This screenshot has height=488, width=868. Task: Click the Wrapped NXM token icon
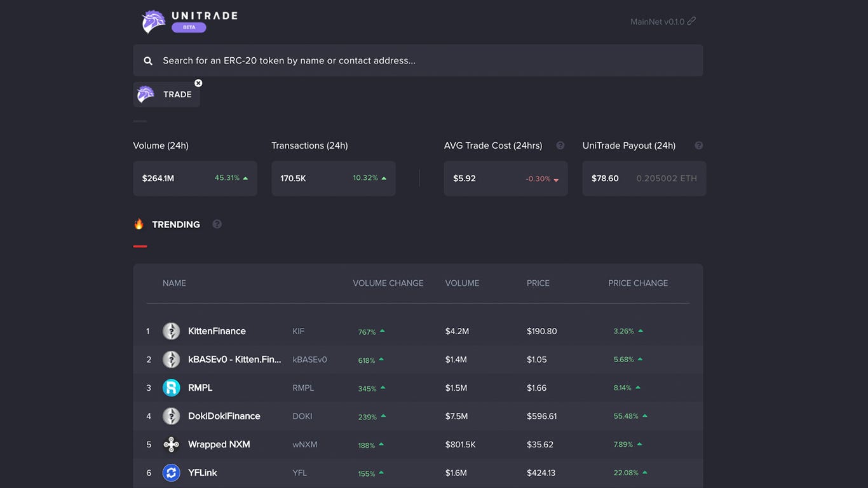pyautogui.click(x=171, y=444)
